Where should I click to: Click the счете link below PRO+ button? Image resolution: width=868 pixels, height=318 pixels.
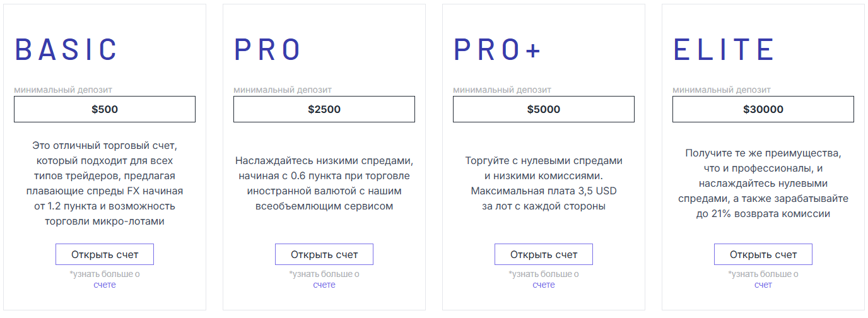point(544,285)
